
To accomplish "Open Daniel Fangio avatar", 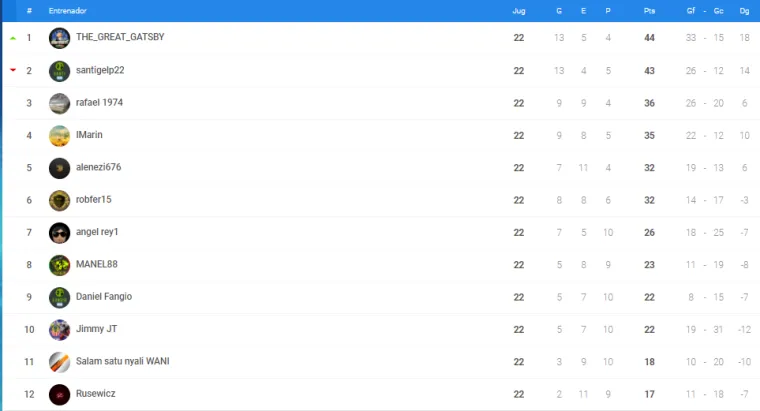I will point(59,298).
